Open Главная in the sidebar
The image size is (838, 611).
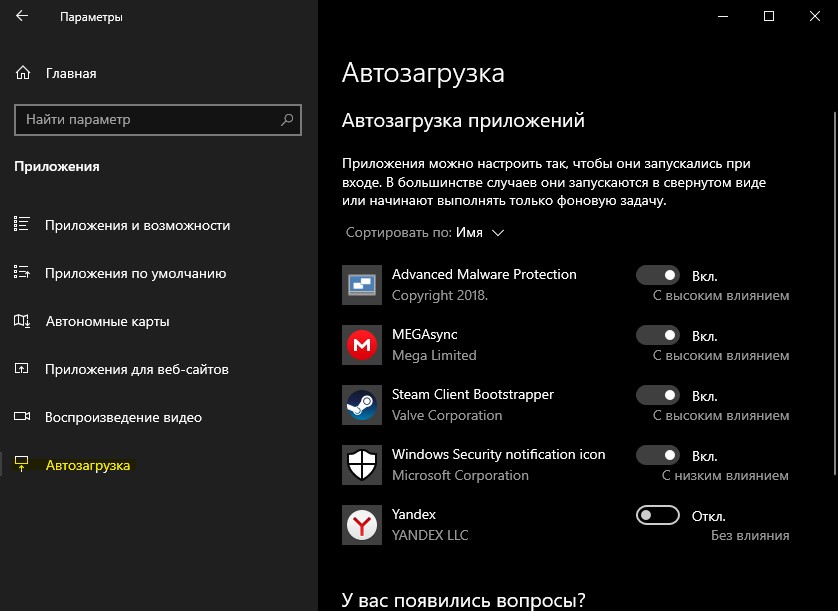coord(71,73)
